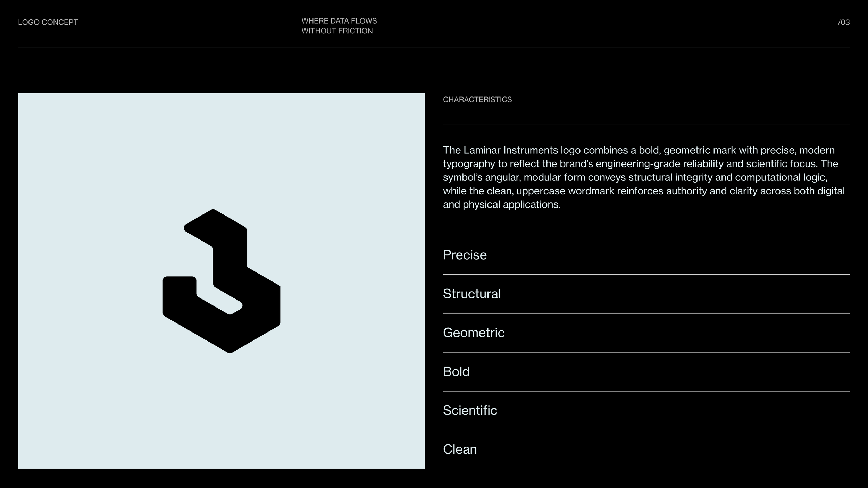Screen dimensions: 868x488
Task: Click the bottom point of the logo mark
Action: (230, 351)
